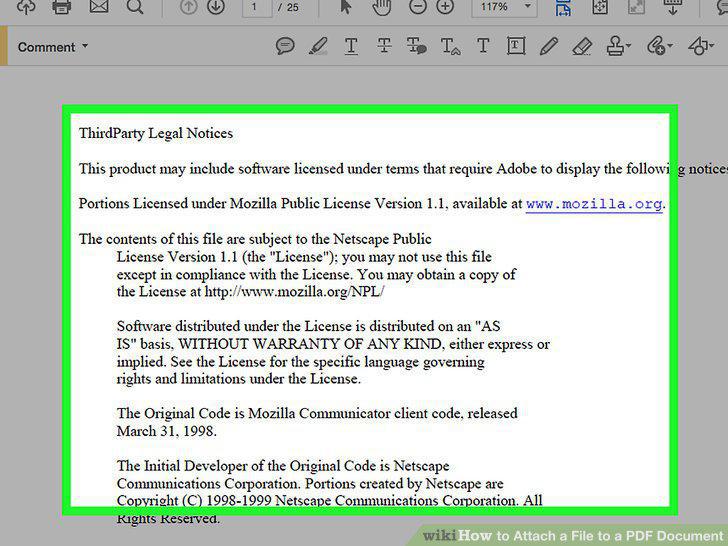The image size is (728, 546).
Task: Select the pencil drawing tool
Action: 549,46
